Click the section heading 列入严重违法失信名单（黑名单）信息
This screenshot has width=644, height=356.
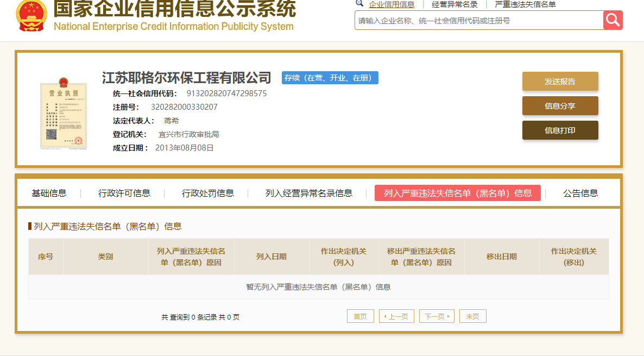(108, 226)
